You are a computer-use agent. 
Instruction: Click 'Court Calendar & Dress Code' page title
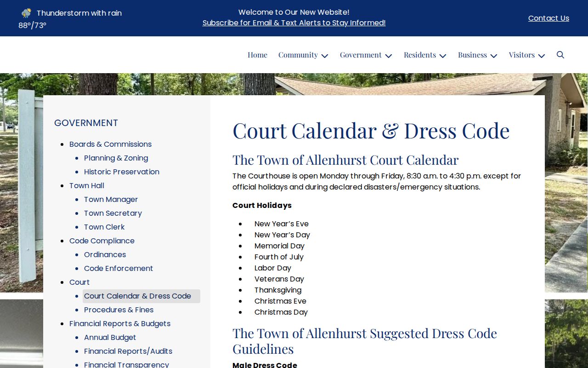371,131
